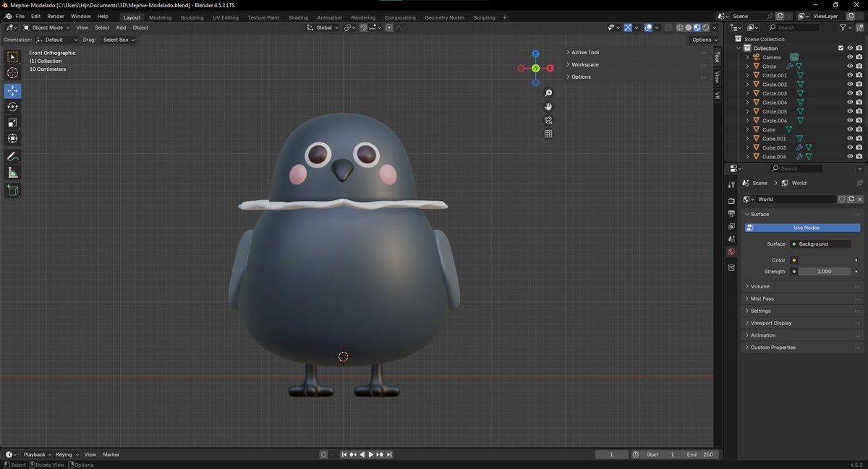Pick the Add Cube tool

(12, 191)
